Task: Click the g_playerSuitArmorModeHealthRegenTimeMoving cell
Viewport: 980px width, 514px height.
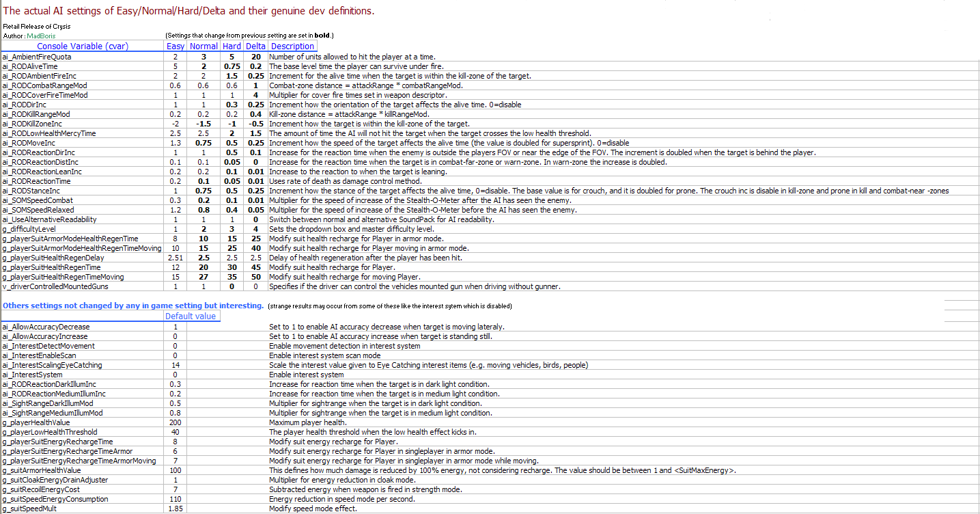Action: 83,248
